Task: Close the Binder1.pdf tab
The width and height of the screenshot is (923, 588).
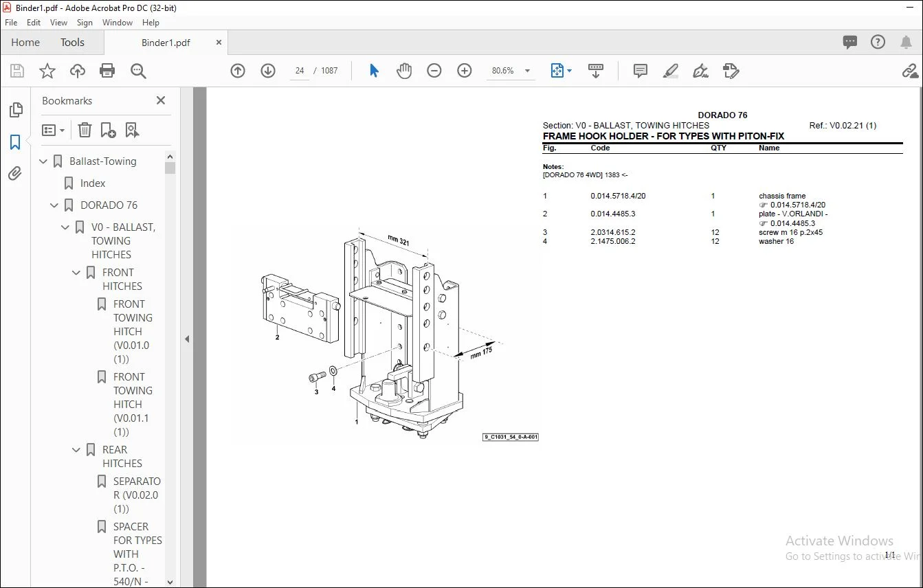Action: click(x=219, y=43)
